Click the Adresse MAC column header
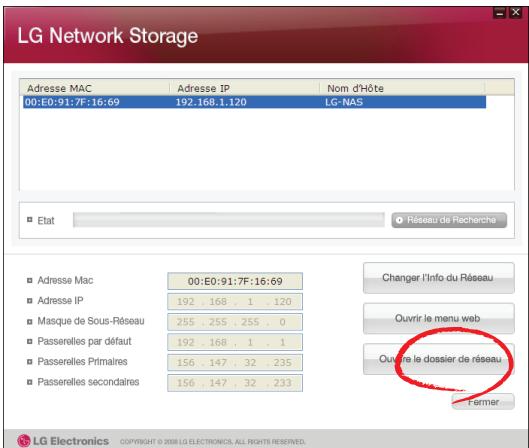This screenshot has width=529, height=448. (94, 88)
